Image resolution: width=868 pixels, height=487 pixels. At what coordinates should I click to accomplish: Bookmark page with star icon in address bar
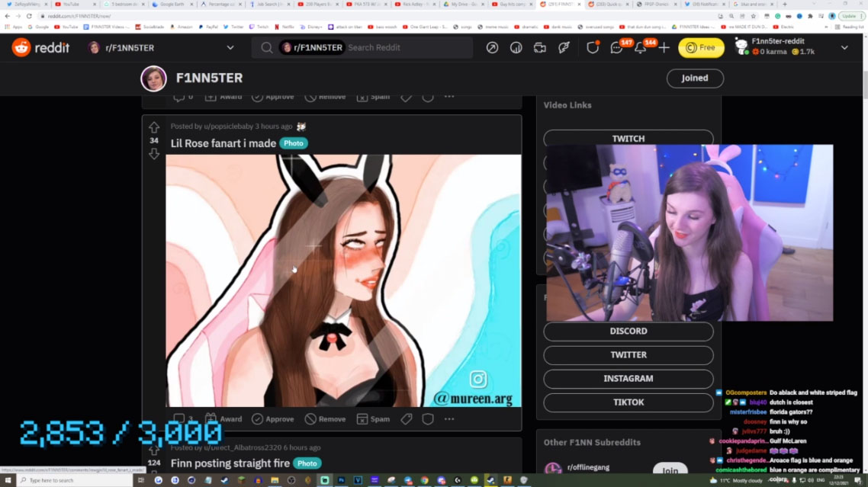[x=754, y=16]
